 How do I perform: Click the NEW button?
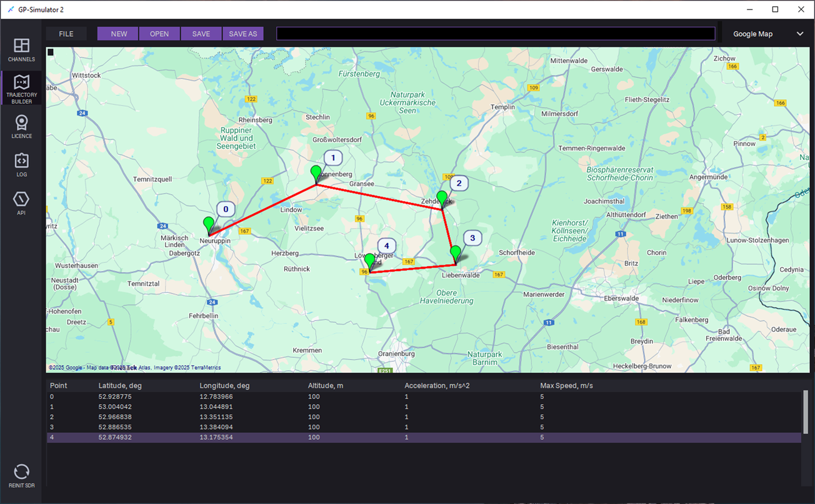[x=119, y=34]
